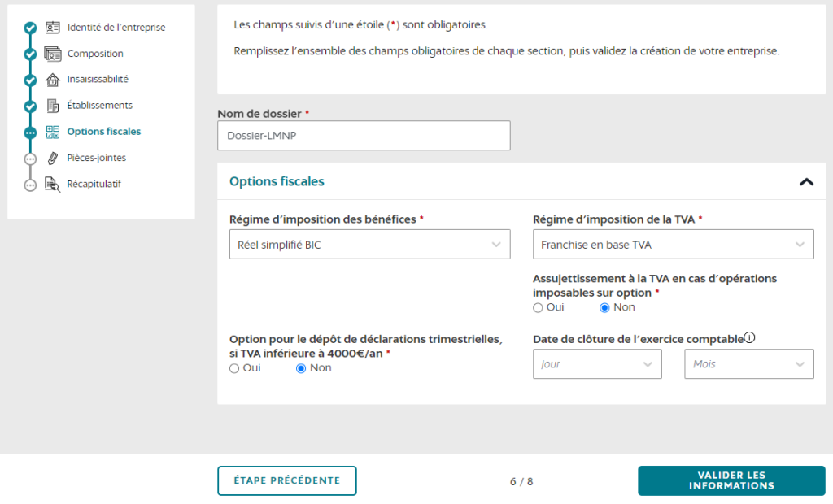Click the ÉTAPE PRÉCÉDENTE button
The height and width of the screenshot is (504, 833).
pos(286,480)
